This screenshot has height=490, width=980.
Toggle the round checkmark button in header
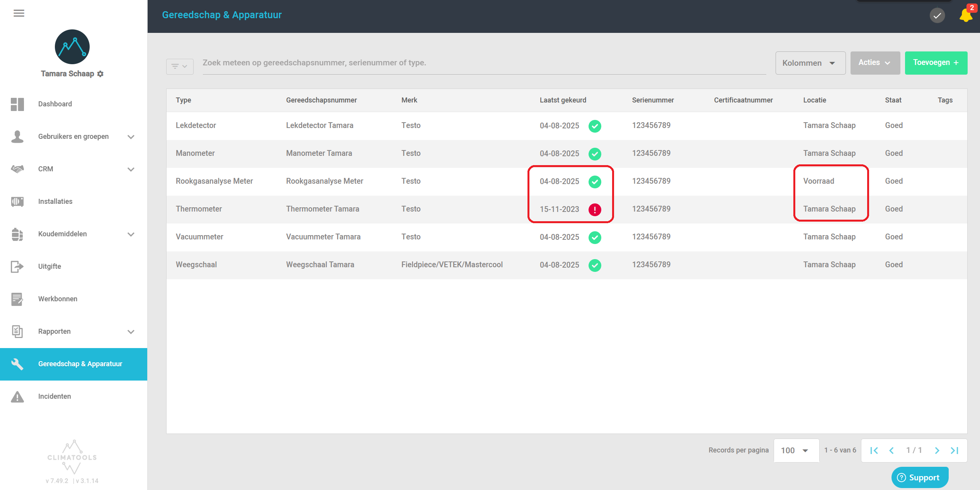(x=937, y=16)
